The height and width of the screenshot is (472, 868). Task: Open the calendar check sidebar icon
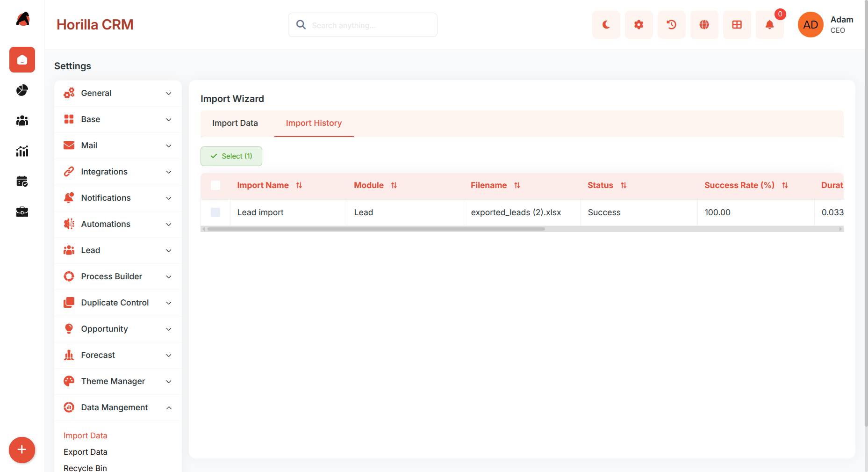click(x=22, y=182)
